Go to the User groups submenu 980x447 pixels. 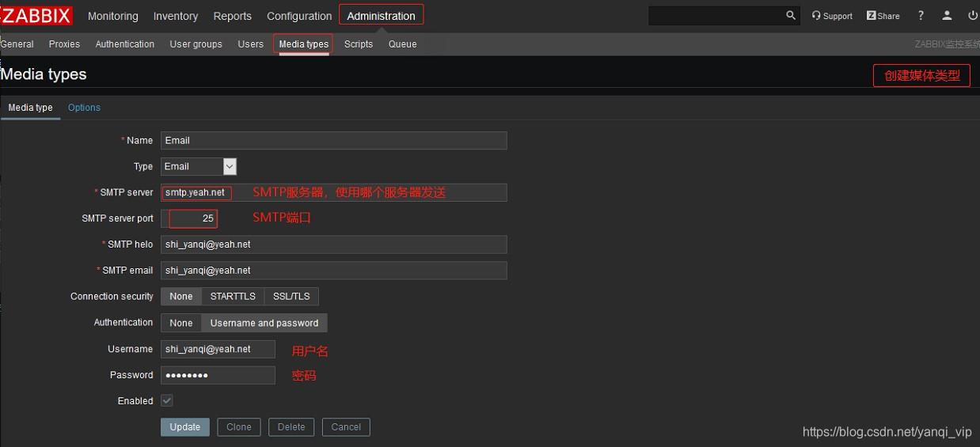(196, 44)
